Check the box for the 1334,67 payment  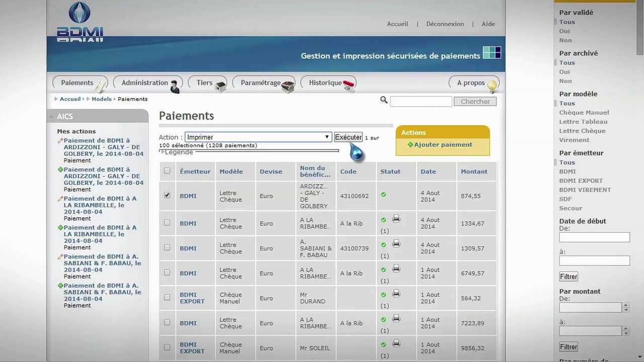[x=167, y=223]
